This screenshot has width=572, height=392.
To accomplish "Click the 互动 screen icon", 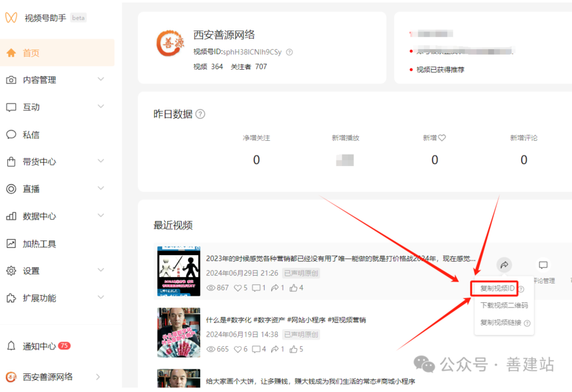I will click(x=11, y=107).
